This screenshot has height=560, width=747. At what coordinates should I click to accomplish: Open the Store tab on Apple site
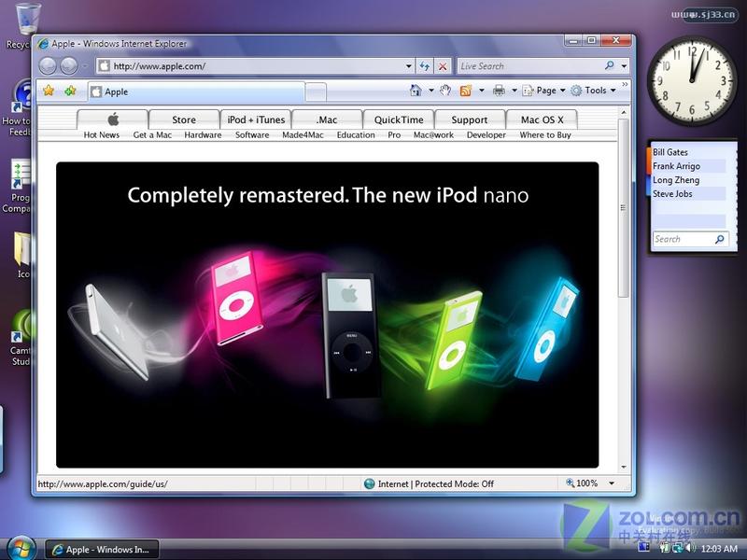(184, 119)
